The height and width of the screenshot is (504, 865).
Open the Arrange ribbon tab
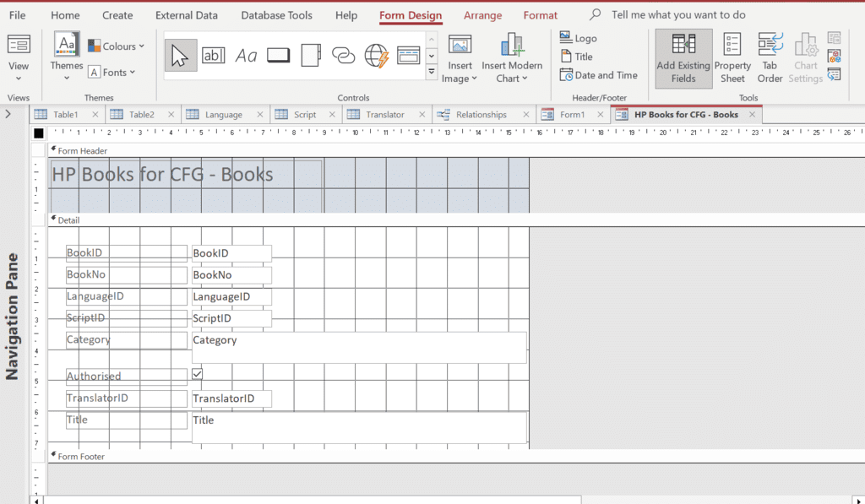482,15
